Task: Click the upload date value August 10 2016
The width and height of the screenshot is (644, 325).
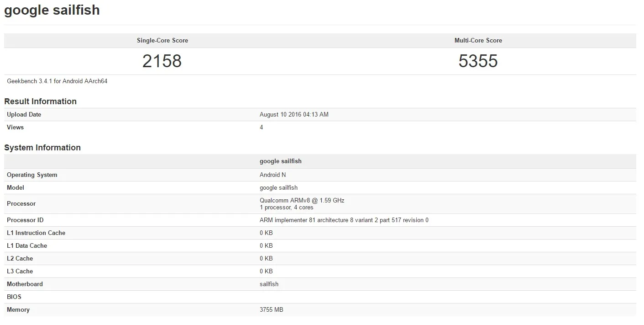Action: (294, 115)
